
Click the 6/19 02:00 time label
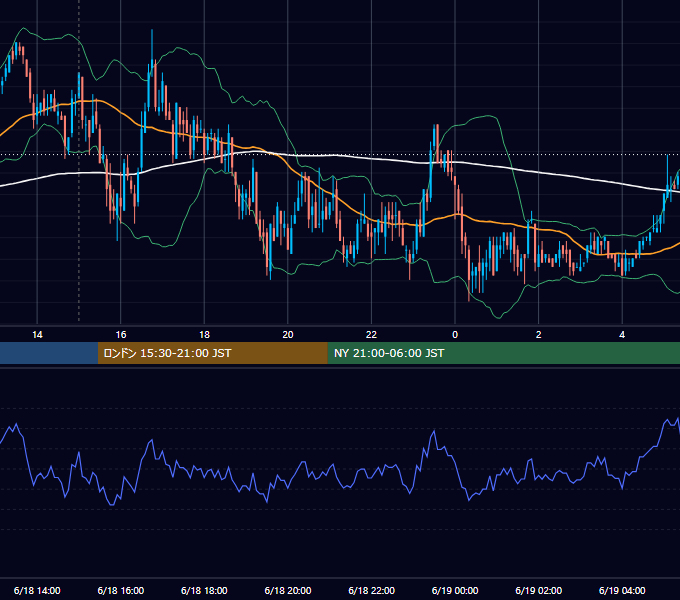click(539, 590)
